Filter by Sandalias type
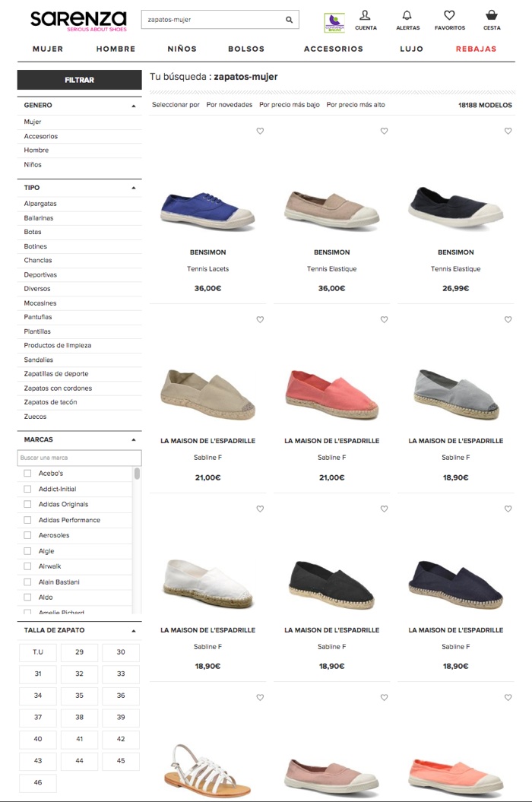 coord(38,360)
